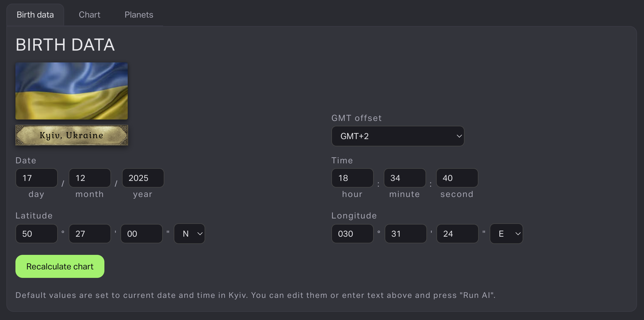
Task: Click the longitude seconds field
Action: click(457, 234)
